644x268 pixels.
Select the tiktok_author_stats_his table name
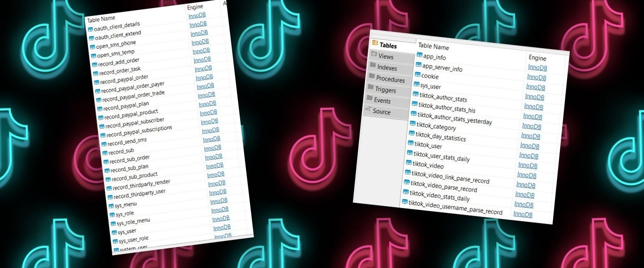[447, 108]
